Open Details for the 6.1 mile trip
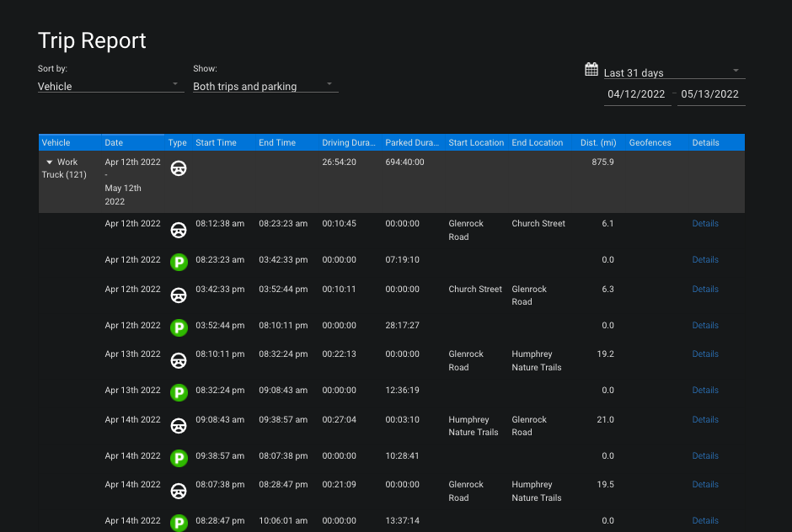Image resolution: width=792 pixels, height=532 pixels. click(705, 224)
